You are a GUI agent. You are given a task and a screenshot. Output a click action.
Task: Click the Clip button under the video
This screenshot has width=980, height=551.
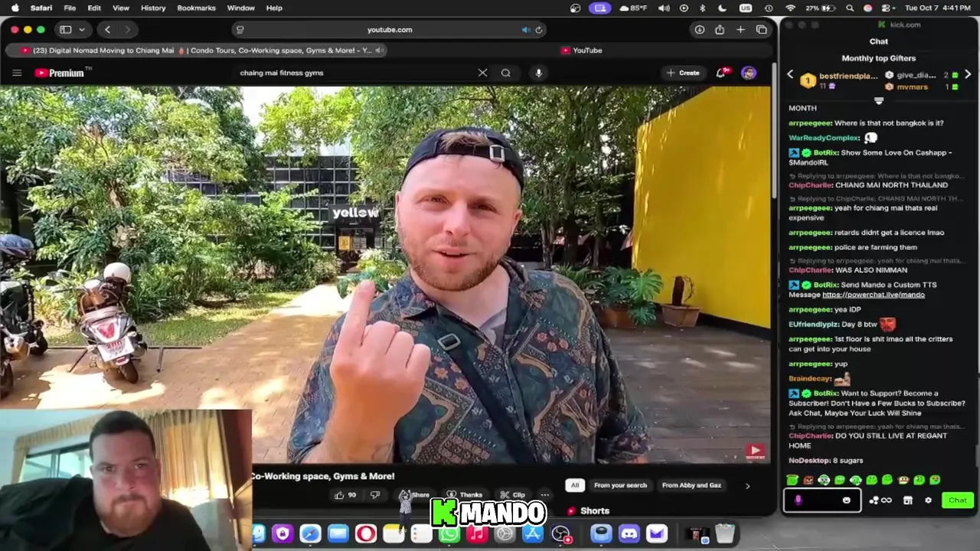tap(513, 495)
